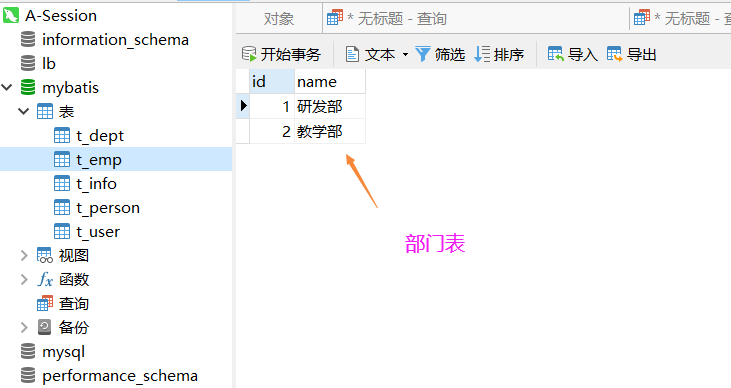Click the first query tab's icon

[x=335, y=18]
